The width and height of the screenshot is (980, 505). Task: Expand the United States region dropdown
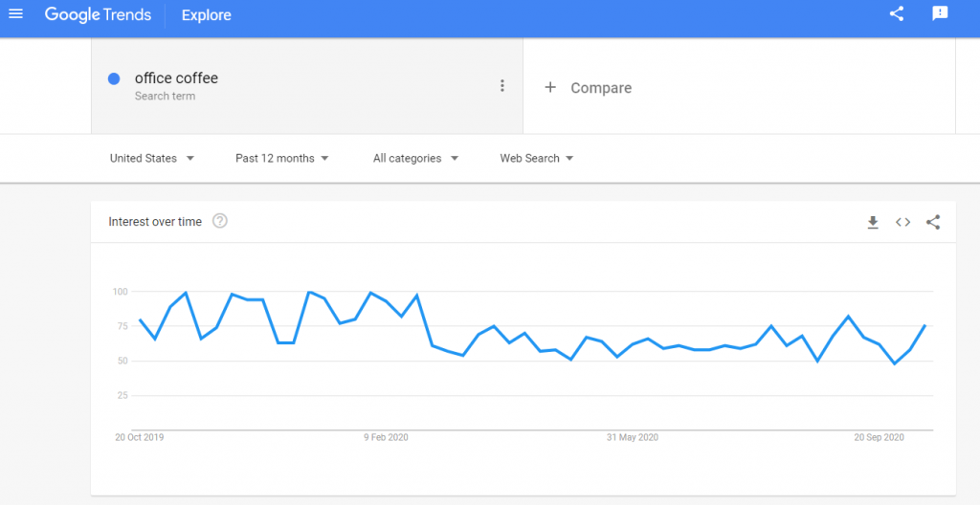[x=152, y=159]
